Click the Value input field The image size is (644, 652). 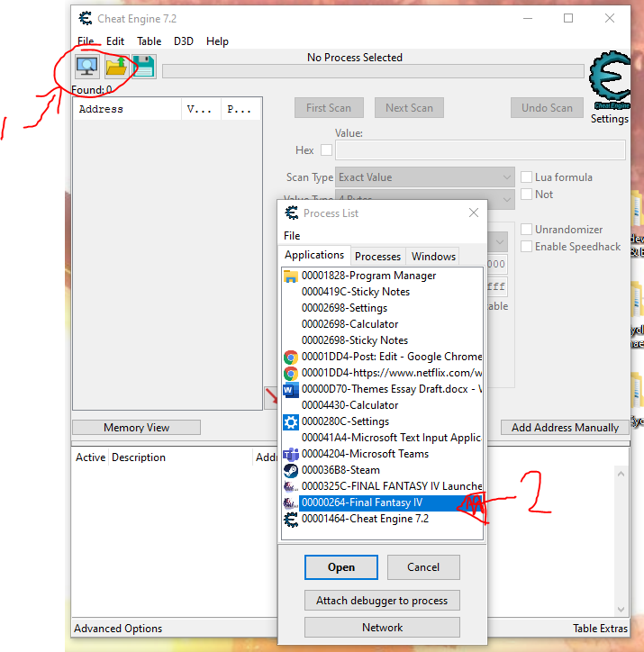(480, 149)
